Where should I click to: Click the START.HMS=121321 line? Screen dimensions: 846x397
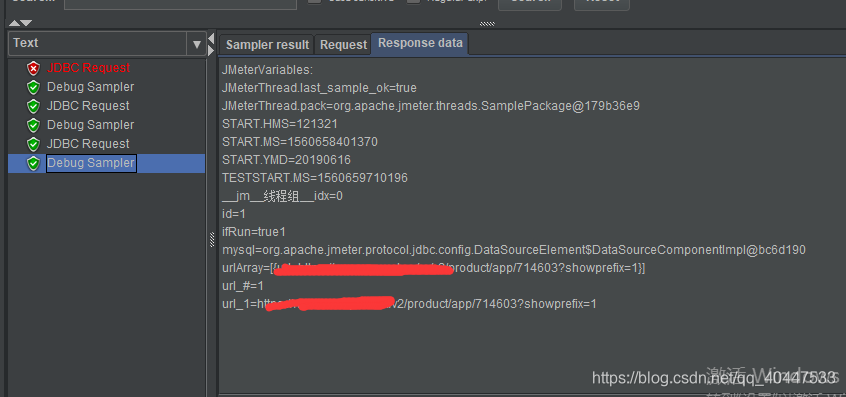pyautogui.click(x=280, y=124)
